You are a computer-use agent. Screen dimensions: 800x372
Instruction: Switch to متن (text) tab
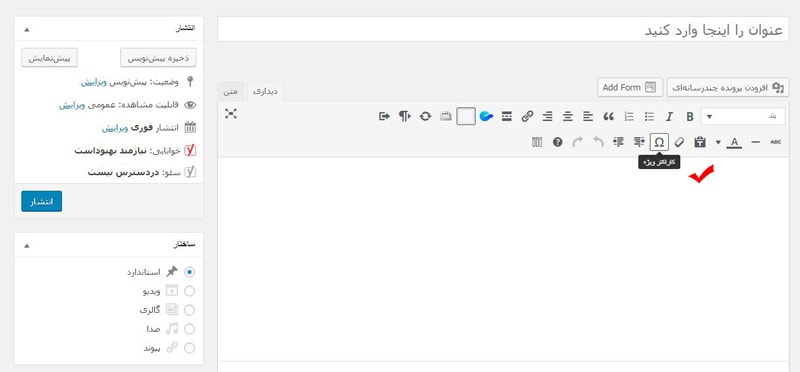click(x=231, y=91)
